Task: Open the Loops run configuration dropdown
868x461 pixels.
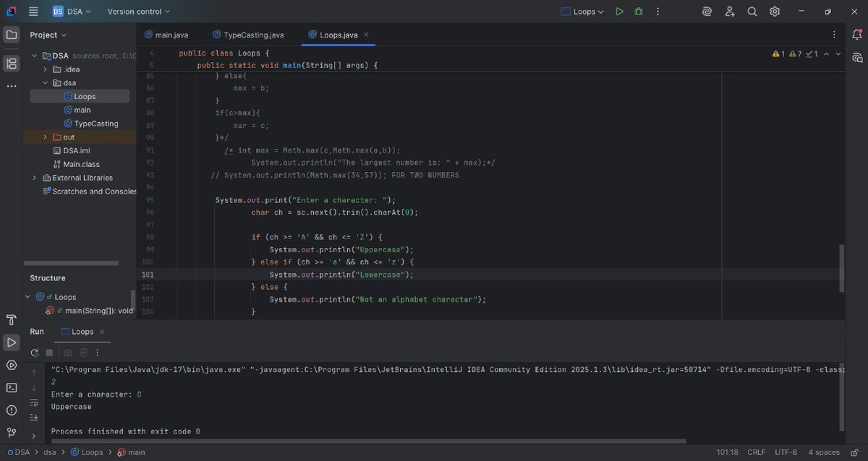Action: click(582, 12)
